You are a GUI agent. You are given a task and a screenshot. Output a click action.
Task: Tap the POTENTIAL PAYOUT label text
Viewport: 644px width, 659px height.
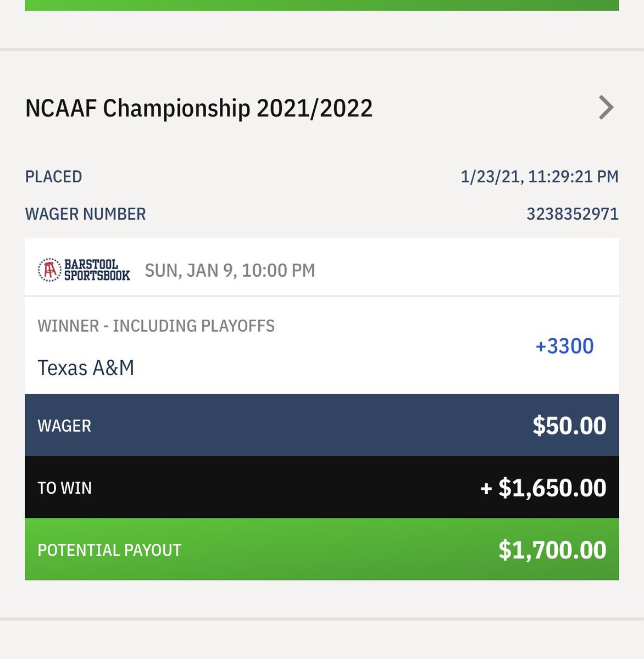click(x=109, y=550)
